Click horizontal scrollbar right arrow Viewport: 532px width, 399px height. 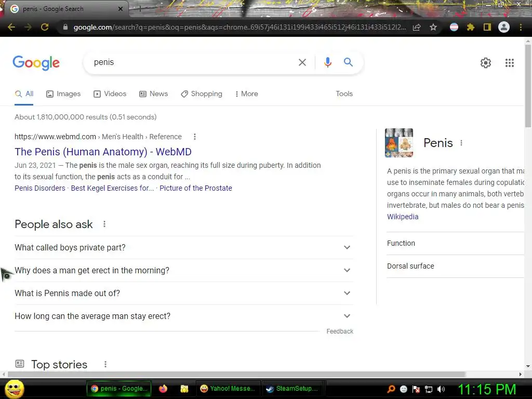click(x=520, y=374)
